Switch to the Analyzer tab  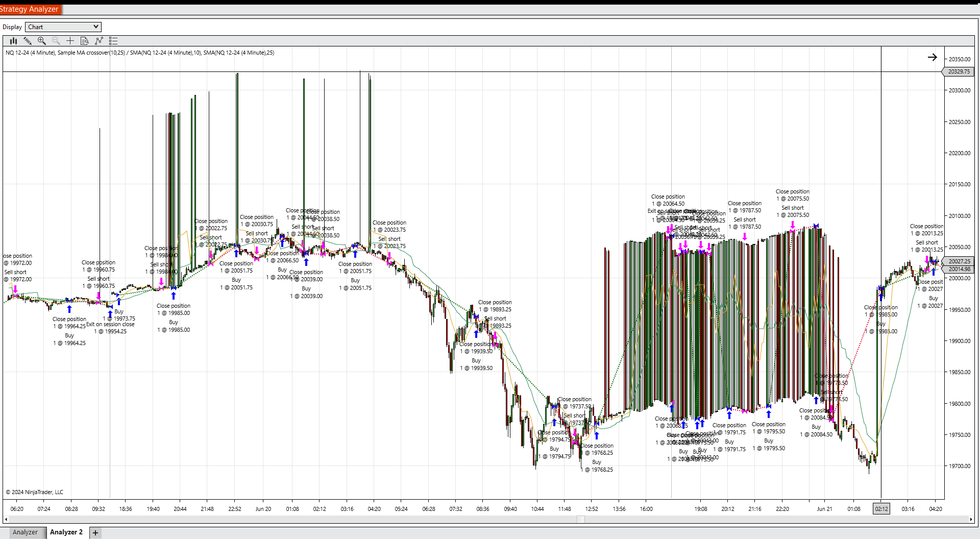[x=26, y=532]
